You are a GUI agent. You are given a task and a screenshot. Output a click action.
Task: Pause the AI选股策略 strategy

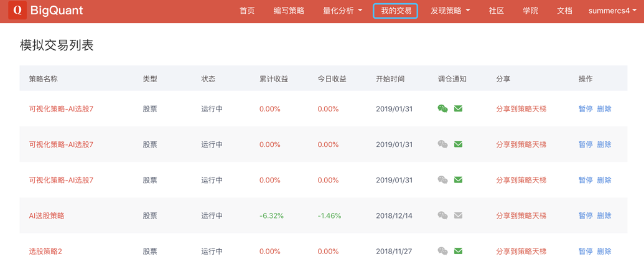click(586, 215)
